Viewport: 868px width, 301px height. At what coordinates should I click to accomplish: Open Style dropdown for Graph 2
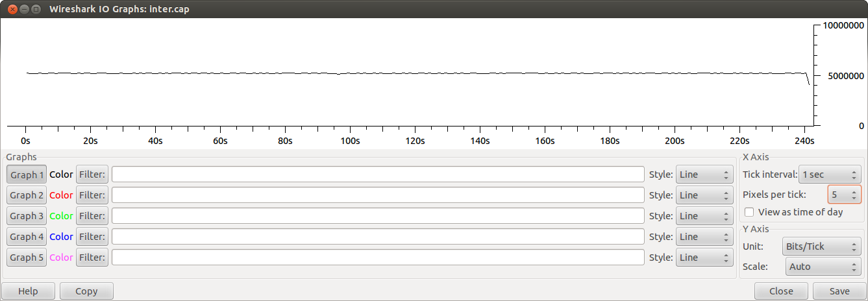704,195
